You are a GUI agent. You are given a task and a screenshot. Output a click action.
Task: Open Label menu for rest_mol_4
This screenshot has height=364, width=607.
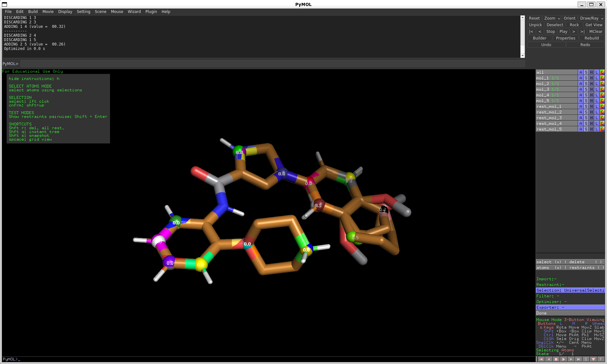pyautogui.click(x=597, y=124)
